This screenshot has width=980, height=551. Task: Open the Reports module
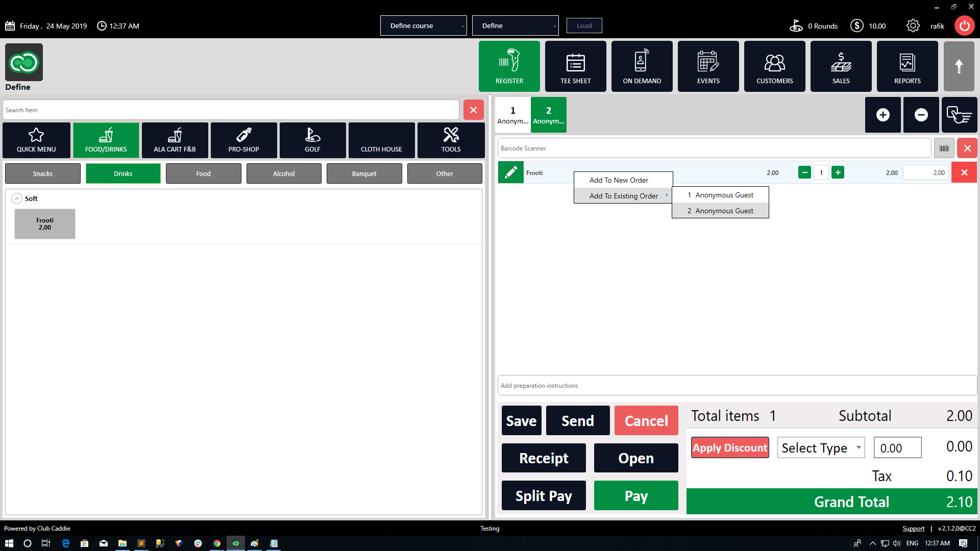click(x=907, y=66)
